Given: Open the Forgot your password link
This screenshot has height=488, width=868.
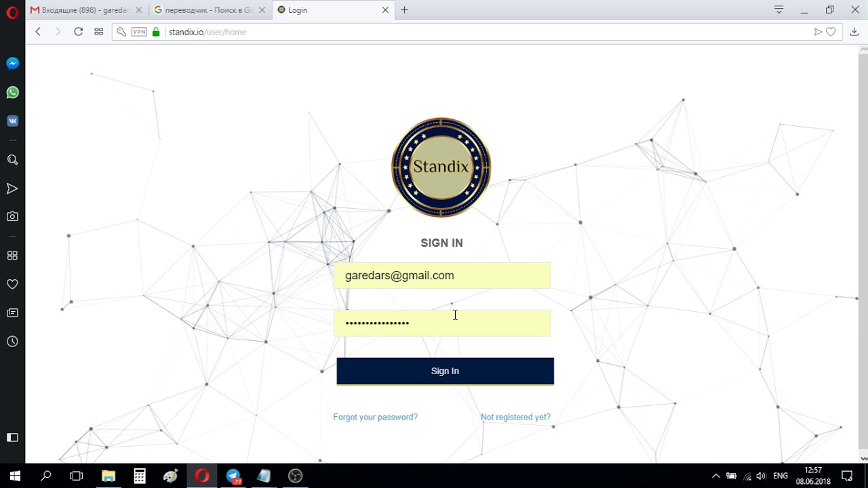Looking at the screenshot, I should 375,417.
